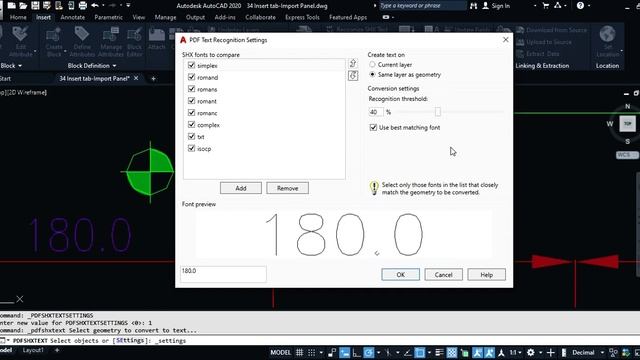Screen dimensions: 640x360
Task: Switch to the Manage ribbon tab
Action: pos(165,17)
